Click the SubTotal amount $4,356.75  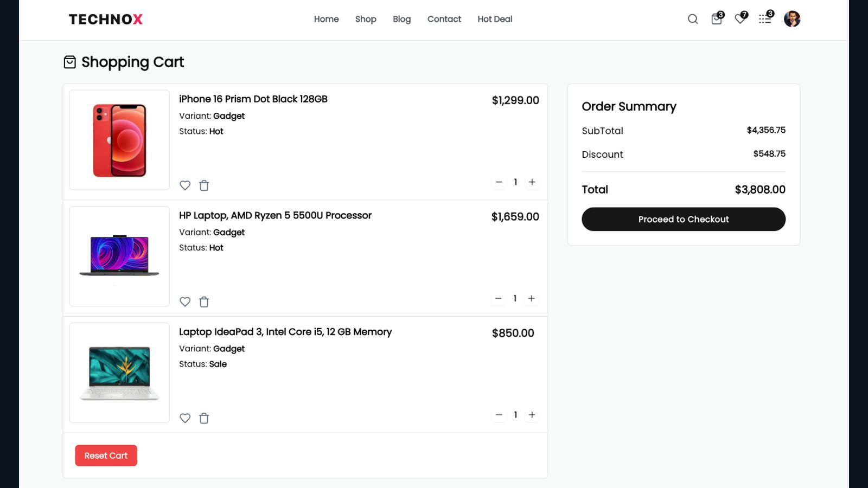click(x=766, y=130)
